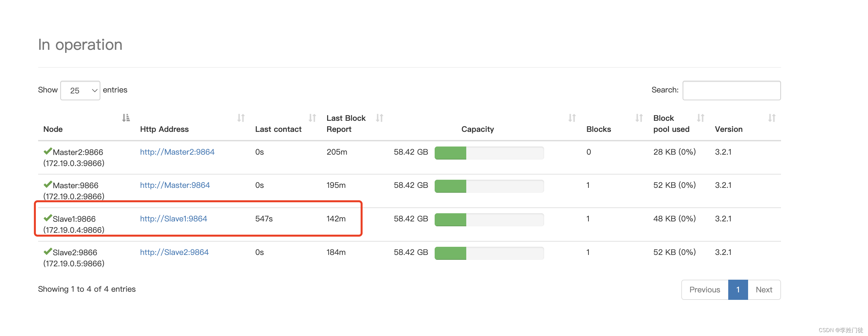Sort by Last Block Report column icon
This screenshot has width=868, height=336.
380,118
